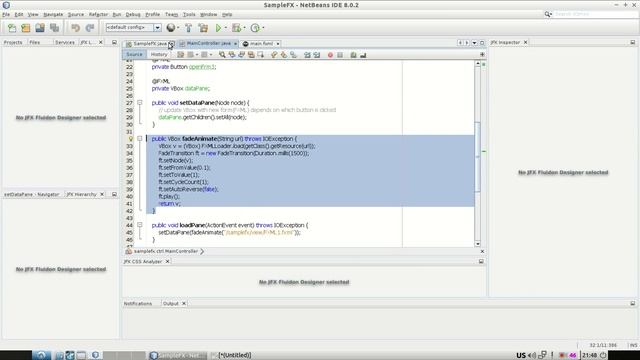The height and width of the screenshot is (360, 640).
Task: Click the Redo toolbar icon
Action: 90,28
